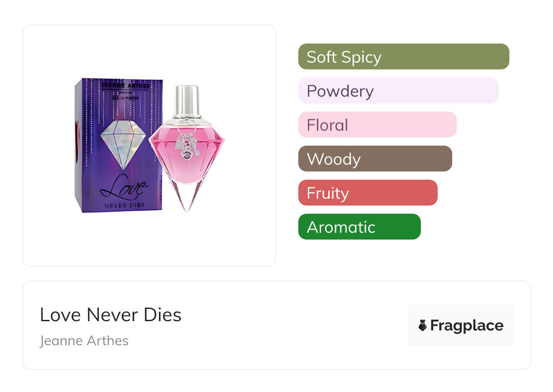Choose the Floral accord bar
553x392 pixels.
coord(377,125)
